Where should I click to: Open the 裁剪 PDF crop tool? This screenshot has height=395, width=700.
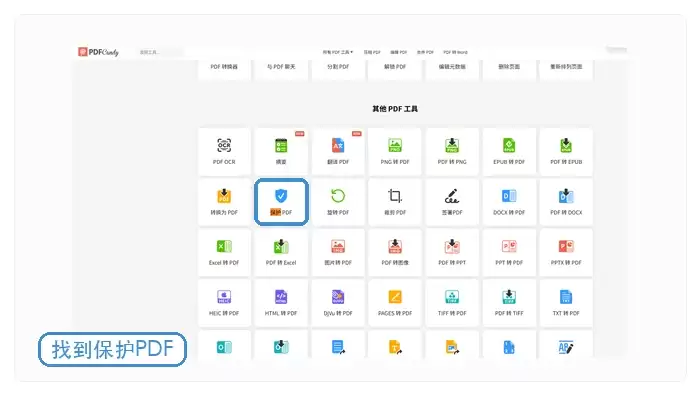pos(395,202)
